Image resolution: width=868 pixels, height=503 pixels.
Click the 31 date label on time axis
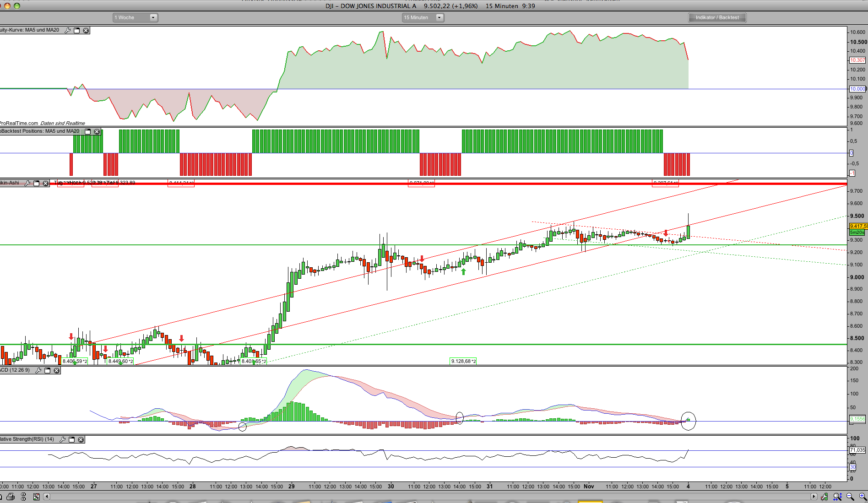pos(490,487)
